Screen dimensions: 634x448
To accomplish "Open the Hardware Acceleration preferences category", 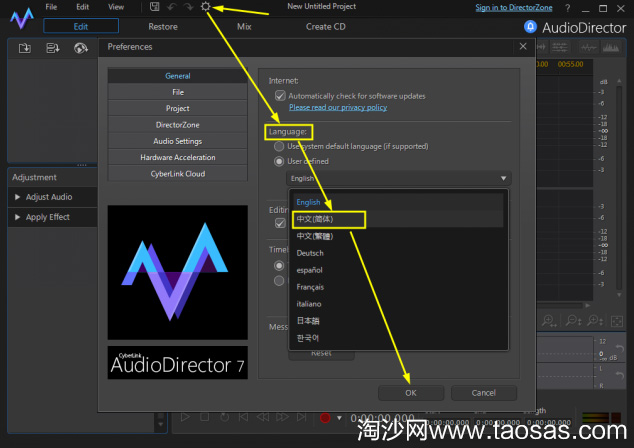I will [178, 157].
